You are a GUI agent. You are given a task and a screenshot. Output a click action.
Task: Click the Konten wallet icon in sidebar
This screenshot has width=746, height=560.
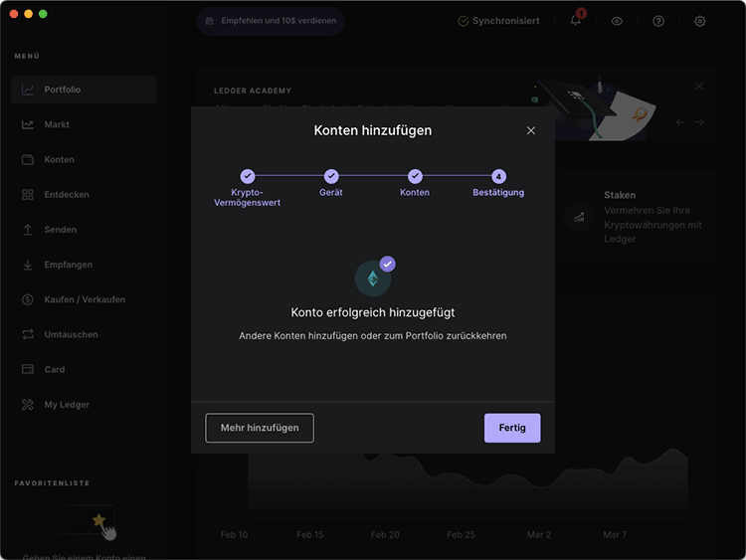tap(28, 159)
